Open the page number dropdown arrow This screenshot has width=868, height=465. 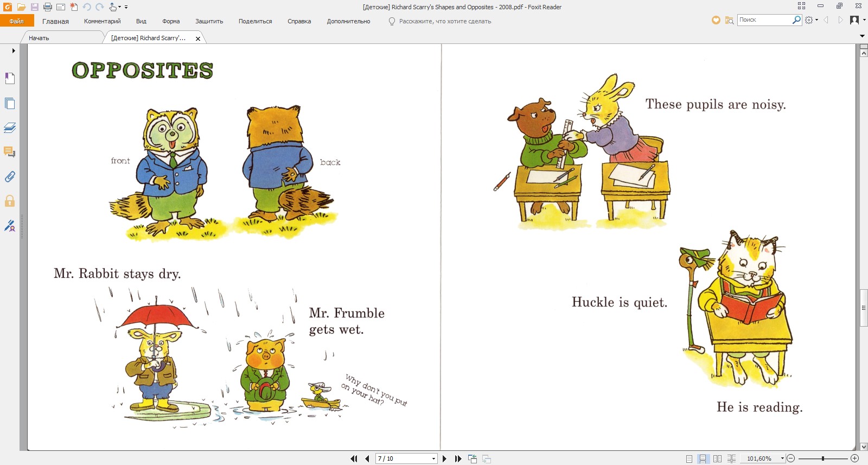point(433,458)
